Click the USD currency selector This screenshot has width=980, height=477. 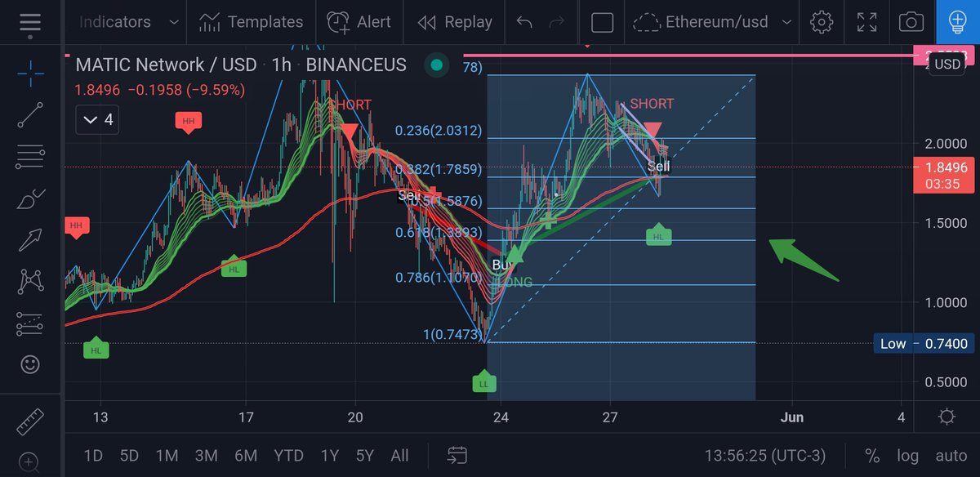coord(947,65)
